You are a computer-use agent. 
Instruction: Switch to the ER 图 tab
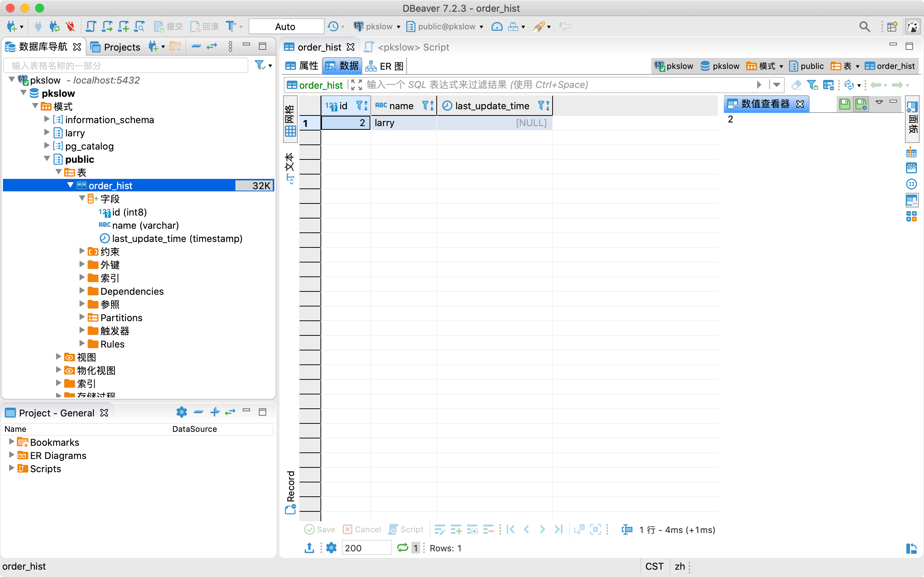point(385,66)
